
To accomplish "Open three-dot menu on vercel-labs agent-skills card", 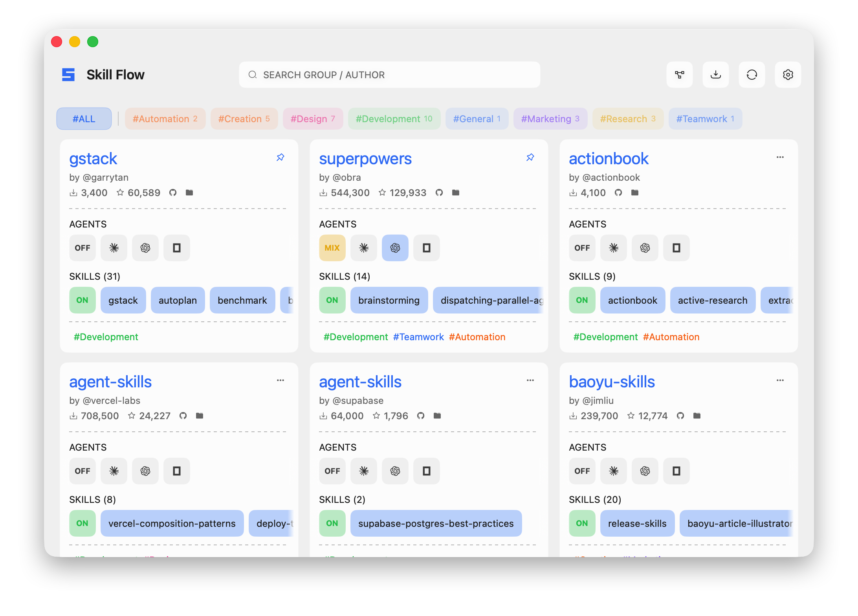I will tap(280, 380).
